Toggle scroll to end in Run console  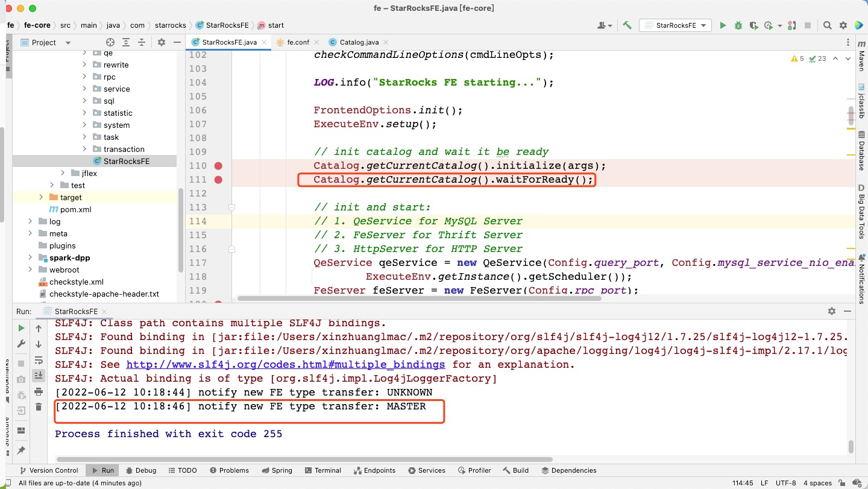tap(39, 376)
